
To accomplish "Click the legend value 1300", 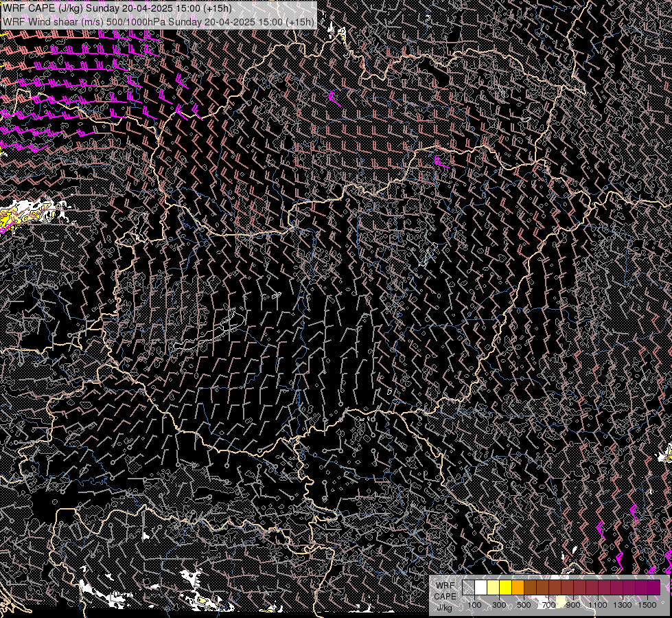I will pos(623,605).
